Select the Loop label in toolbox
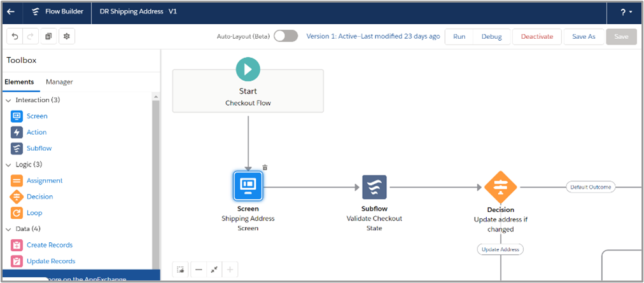 point(34,213)
